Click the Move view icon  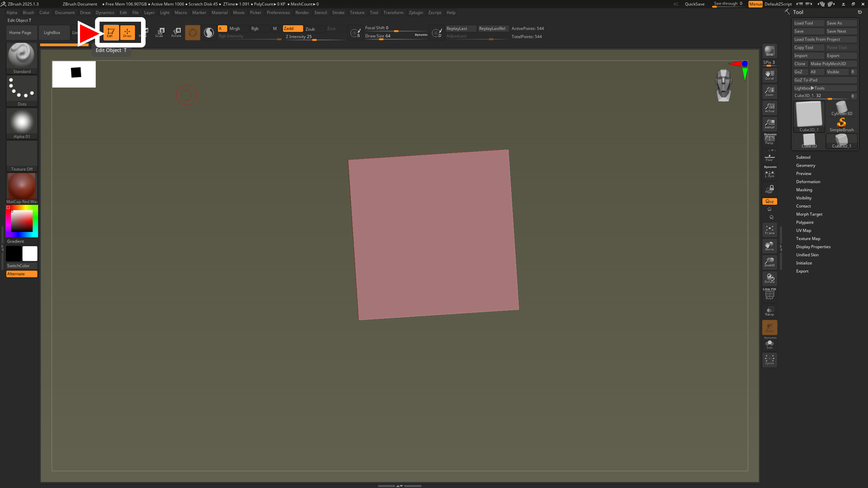(x=769, y=246)
